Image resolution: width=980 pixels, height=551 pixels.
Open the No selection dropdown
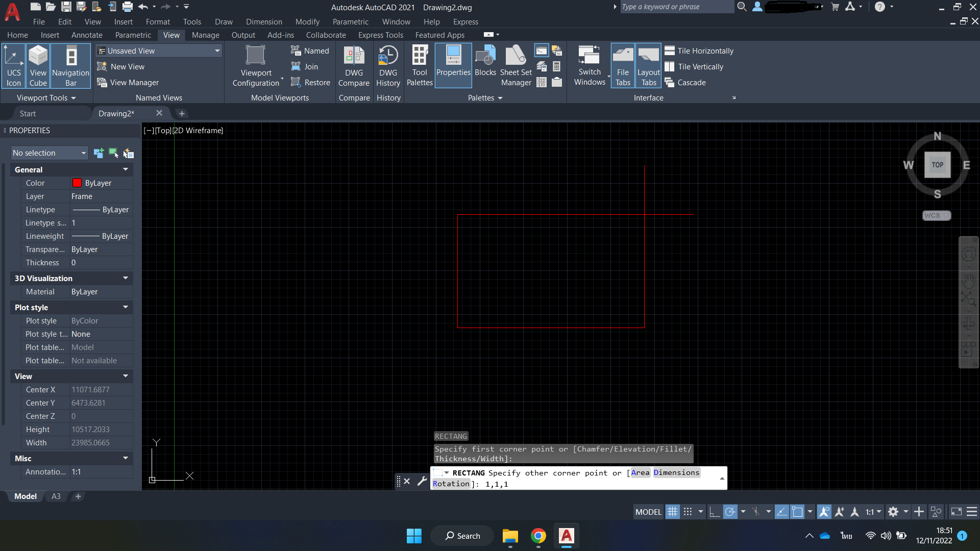click(x=50, y=153)
